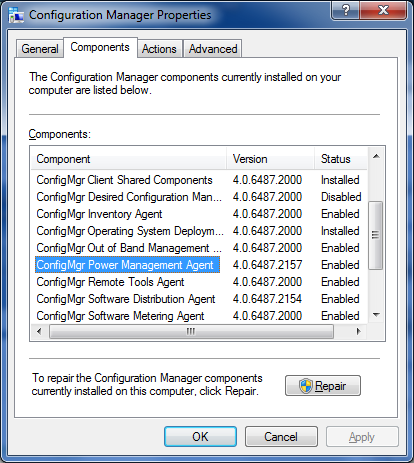
Task: Switch to the General tab
Action: coord(40,49)
